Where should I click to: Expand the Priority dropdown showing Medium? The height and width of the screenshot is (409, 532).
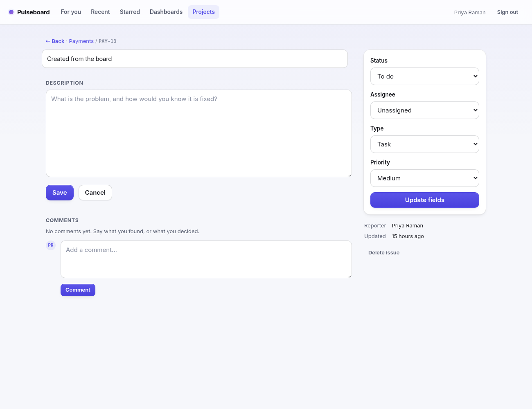(x=425, y=178)
